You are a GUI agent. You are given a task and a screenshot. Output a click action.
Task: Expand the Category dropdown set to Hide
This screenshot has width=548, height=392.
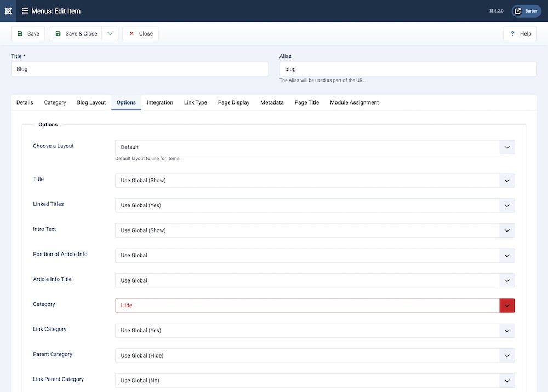[315, 305]
